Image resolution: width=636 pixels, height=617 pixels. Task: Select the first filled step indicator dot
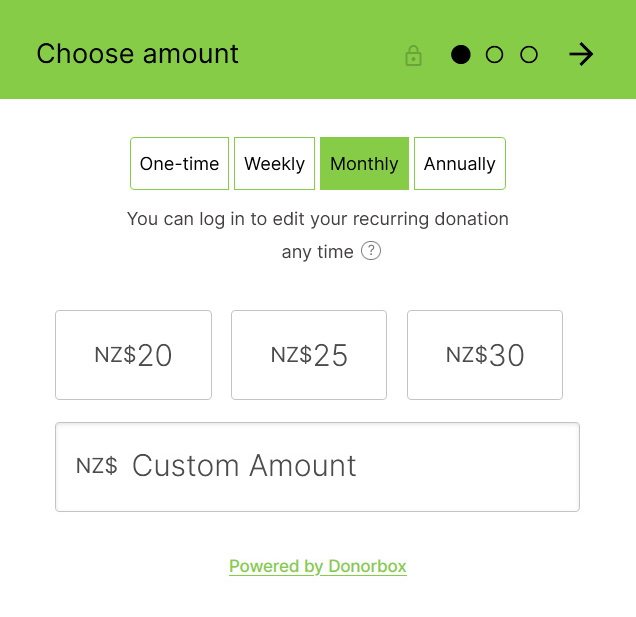[x=461, y=54]
